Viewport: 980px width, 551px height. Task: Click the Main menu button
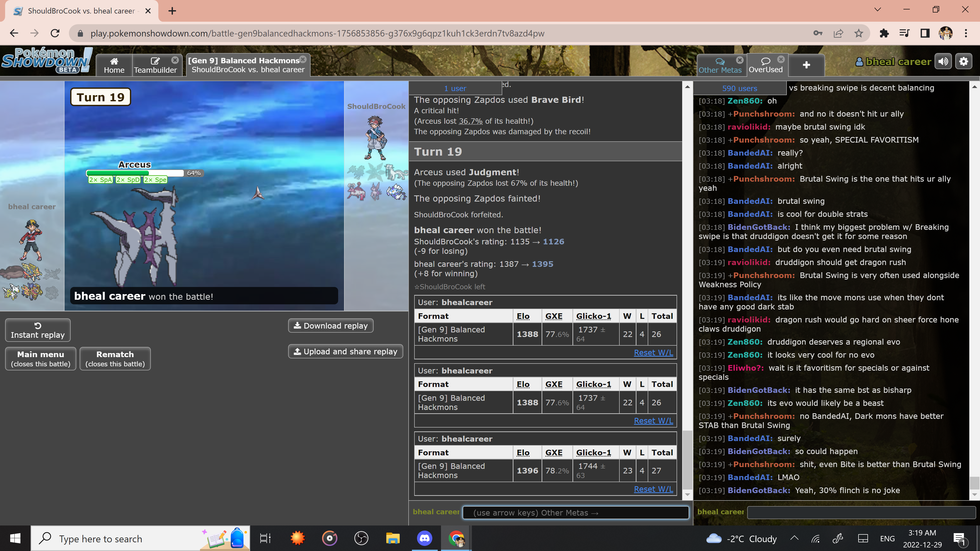coord(41,359)
